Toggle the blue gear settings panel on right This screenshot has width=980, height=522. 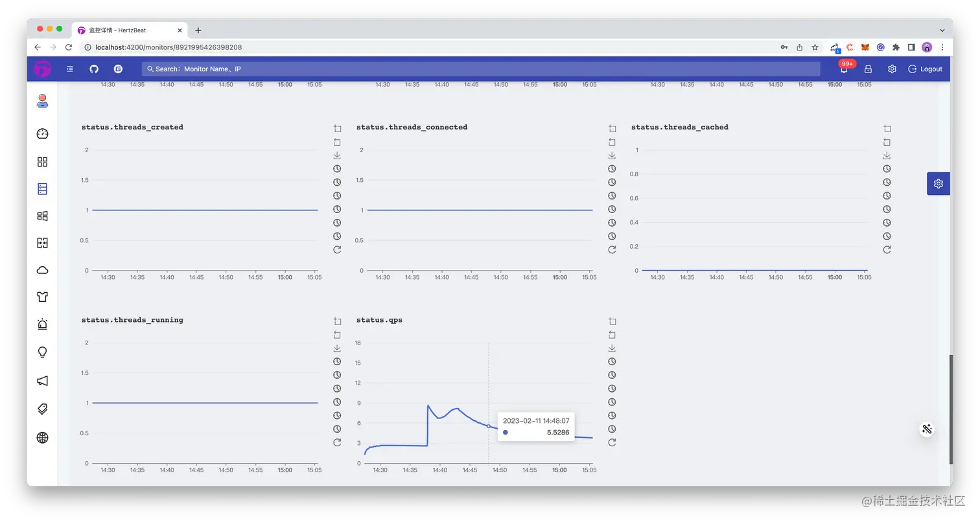pyautogui.click(x=938, y=183)
